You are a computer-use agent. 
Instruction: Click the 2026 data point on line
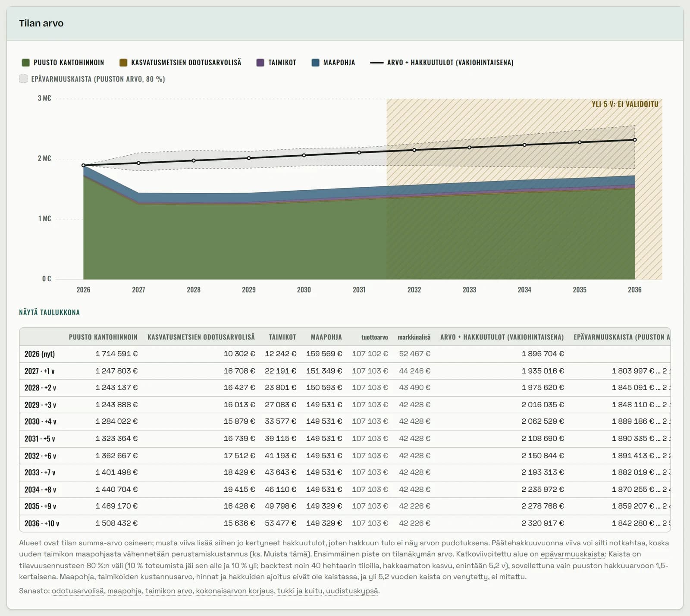click(x=83, y=165)
